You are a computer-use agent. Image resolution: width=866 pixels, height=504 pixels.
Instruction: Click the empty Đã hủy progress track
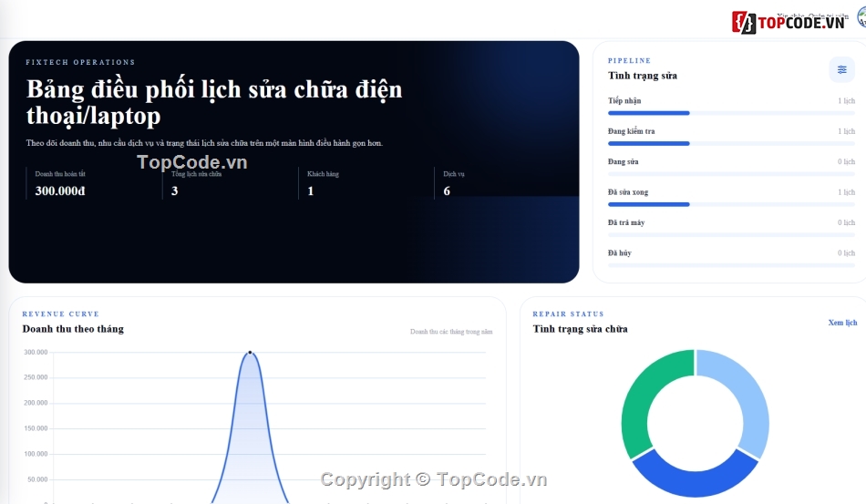731,265
